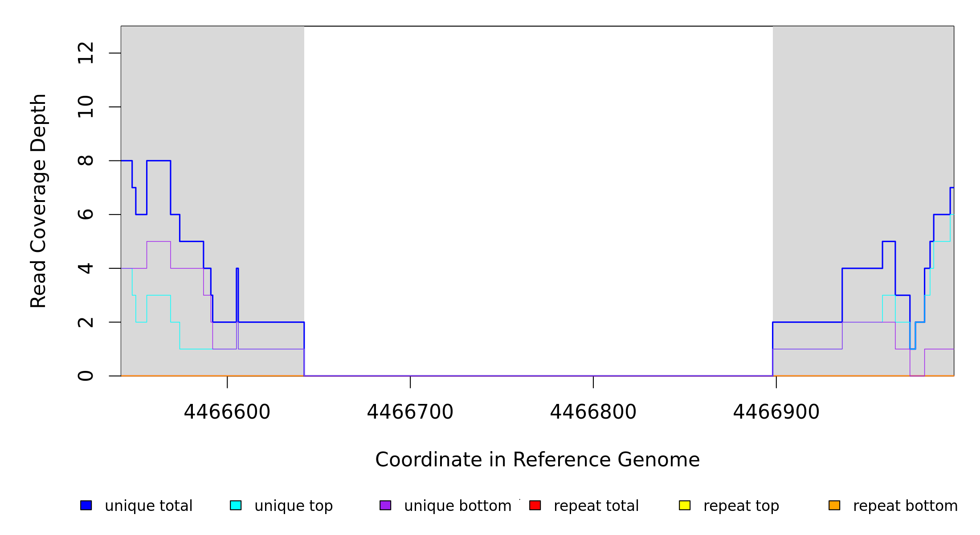The height and width of the screenshot is (535, 980).
Task: Select the "repeat top" legend label
Action: tap(741, 506)
